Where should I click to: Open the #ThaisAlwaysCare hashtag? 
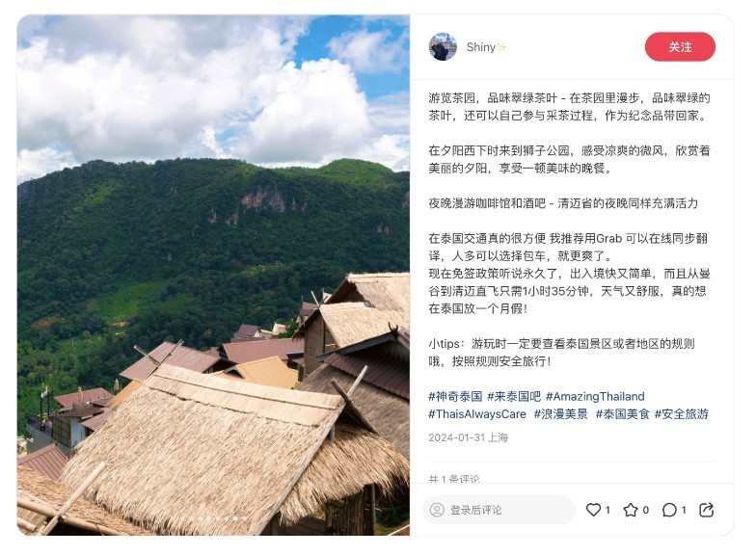476,414
